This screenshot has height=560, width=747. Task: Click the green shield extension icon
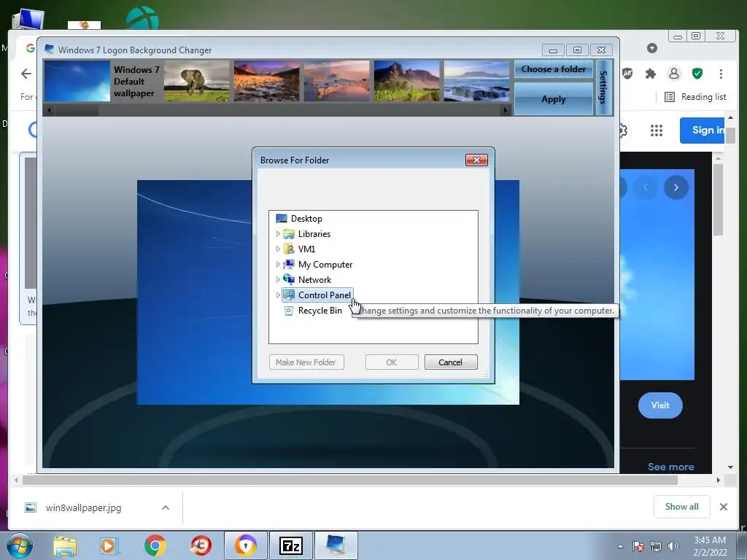(697, 74)
